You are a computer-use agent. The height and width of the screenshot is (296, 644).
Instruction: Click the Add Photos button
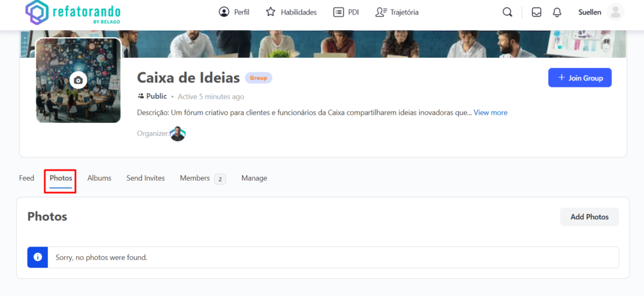589,217
